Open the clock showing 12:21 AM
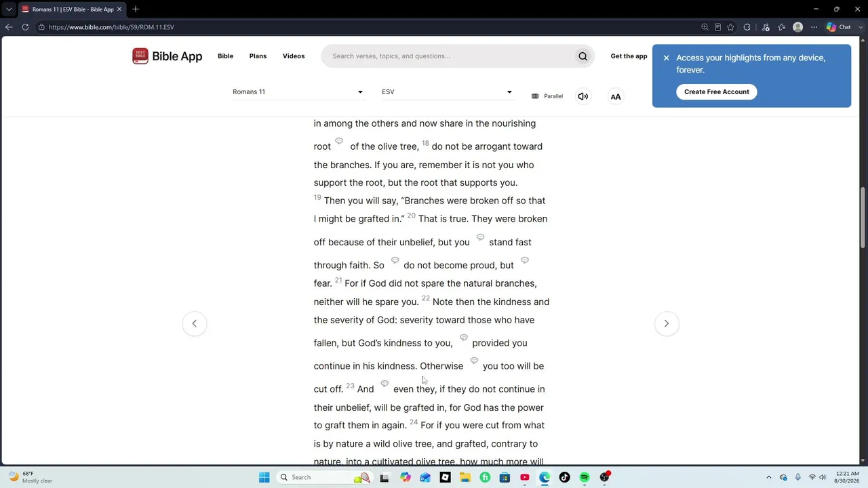Screen dimensions: 868x488 click(x=848, y=477)
